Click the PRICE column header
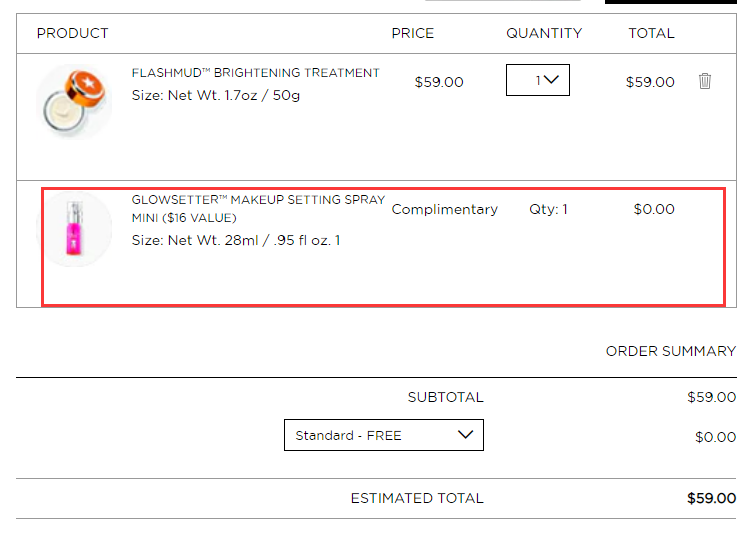 [x=413, y=33]
